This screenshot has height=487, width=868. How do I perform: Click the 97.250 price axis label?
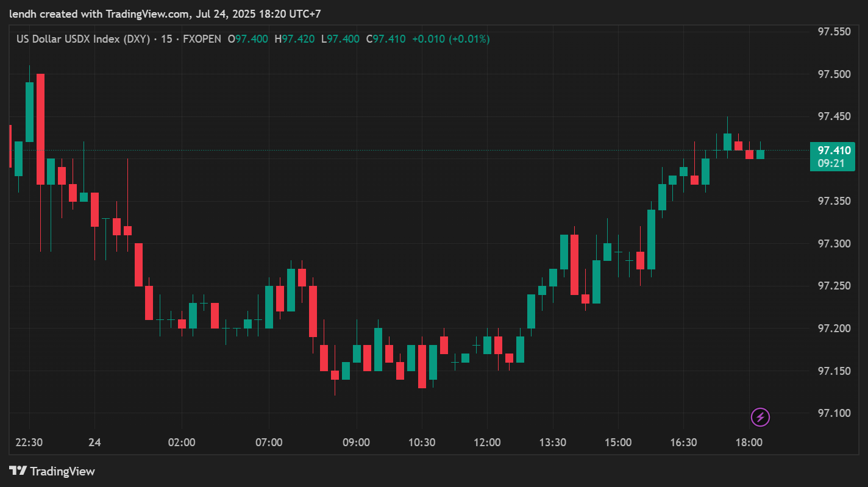point(834,286)
